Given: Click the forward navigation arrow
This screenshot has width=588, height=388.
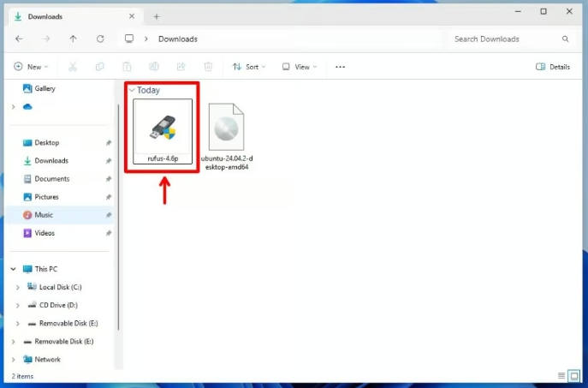Looking at the screenshot, I should (46, 39).
